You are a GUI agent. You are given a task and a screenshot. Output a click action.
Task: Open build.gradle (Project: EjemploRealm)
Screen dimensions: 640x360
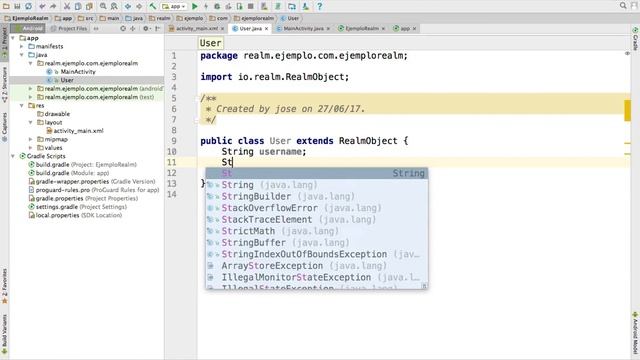82,164
